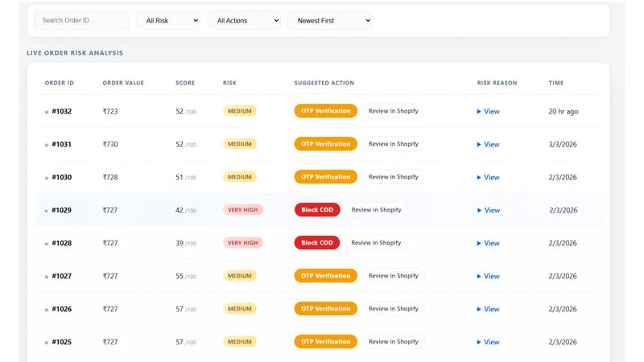Click order value ₹728
Image resolution: width=644 pixels, height=362 pixels.
coord(110,177)
